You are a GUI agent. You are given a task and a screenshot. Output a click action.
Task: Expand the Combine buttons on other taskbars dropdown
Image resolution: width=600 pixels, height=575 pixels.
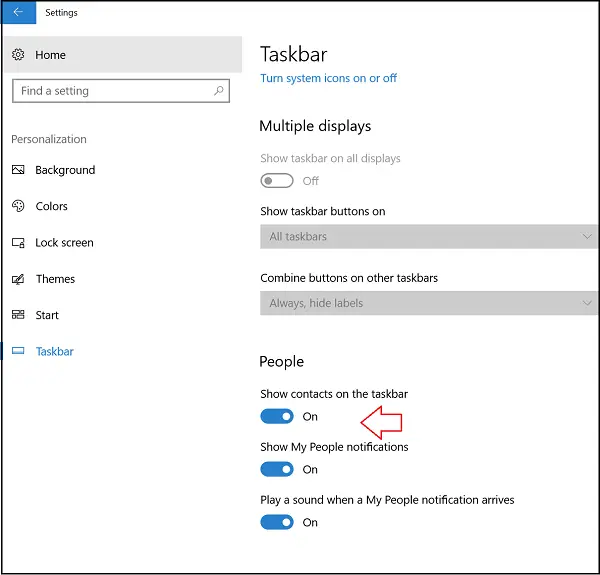pyautogui.click(x=429, y=303)
